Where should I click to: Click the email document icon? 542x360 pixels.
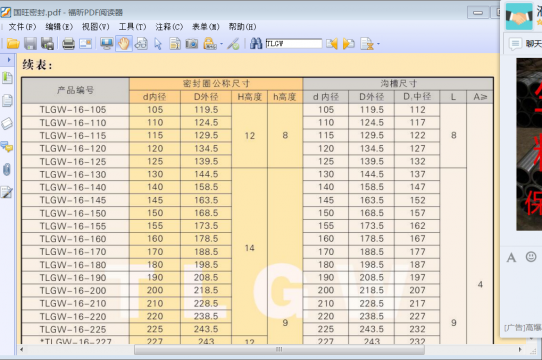point(85,44)
